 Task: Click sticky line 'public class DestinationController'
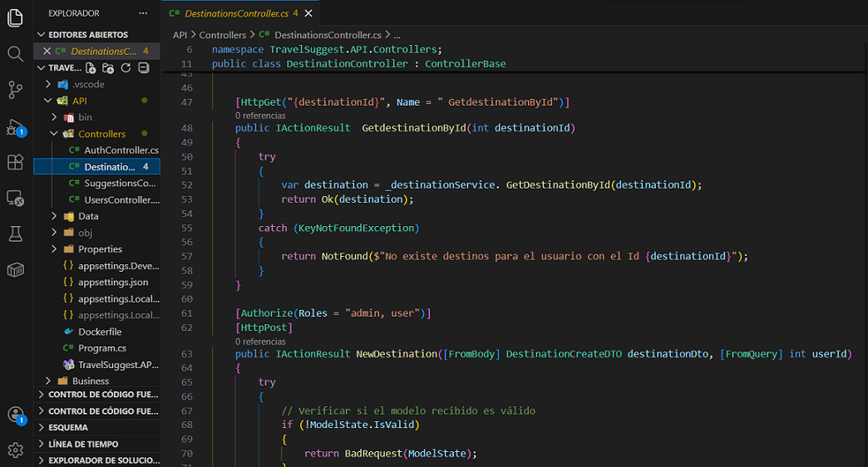(x=358, y=64)
